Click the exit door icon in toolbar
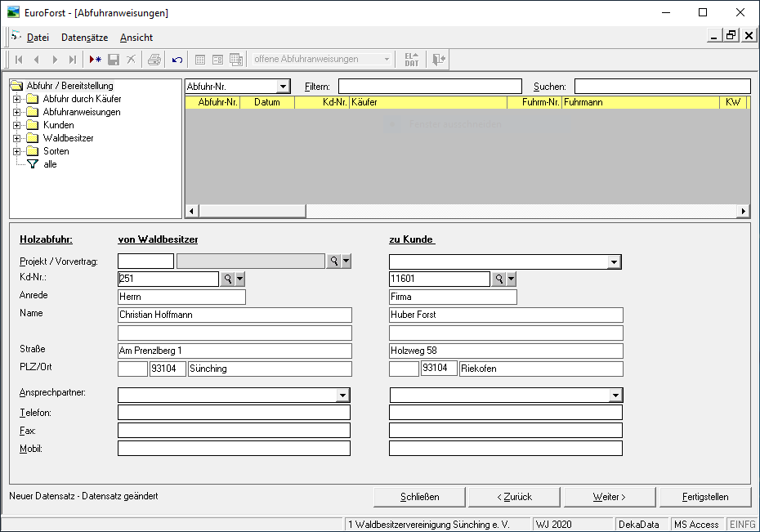 439,60
